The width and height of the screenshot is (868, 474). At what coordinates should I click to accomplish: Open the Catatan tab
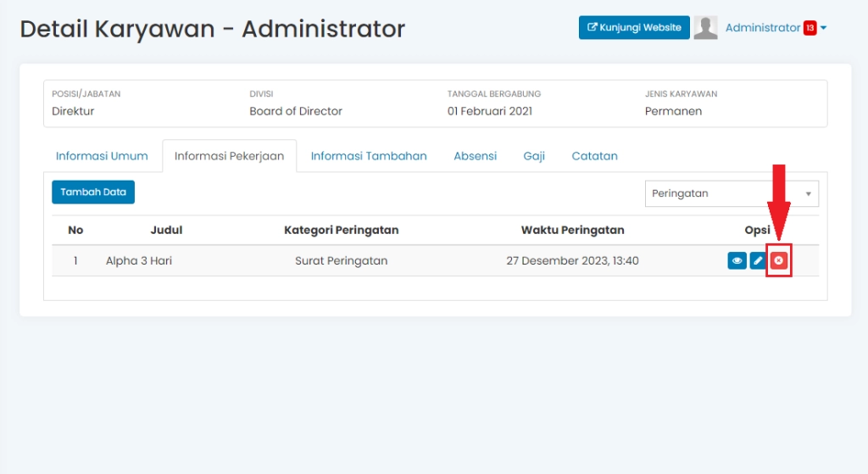click(x=594, y=156)
